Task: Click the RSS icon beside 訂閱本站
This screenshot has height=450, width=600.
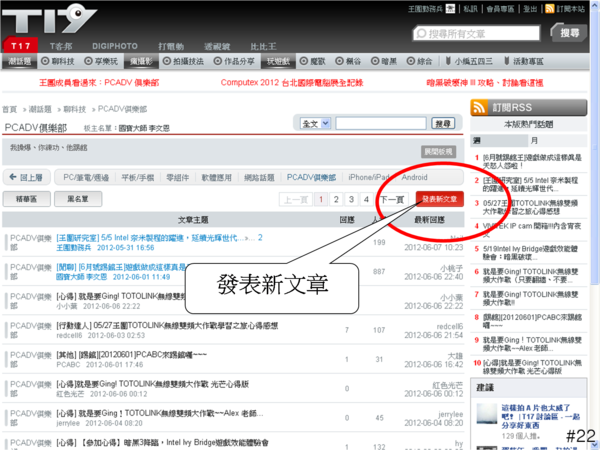Action: pyautogui.click(x=549, y=8)
